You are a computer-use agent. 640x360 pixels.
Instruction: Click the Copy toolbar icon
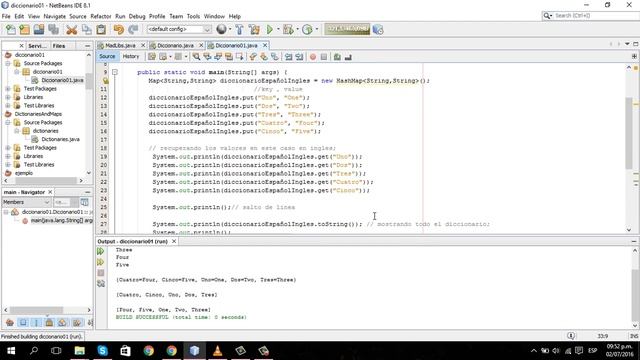point(87,29)
